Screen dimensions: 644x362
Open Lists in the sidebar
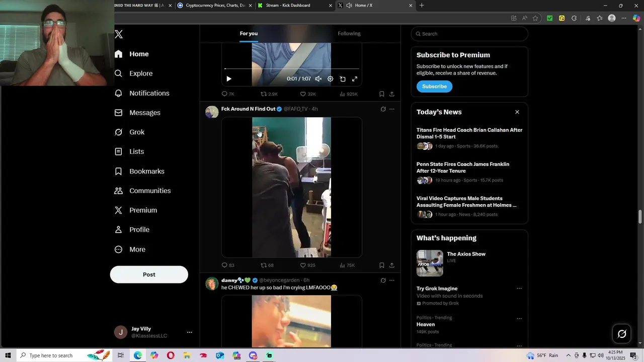click(x=129, y=151)
